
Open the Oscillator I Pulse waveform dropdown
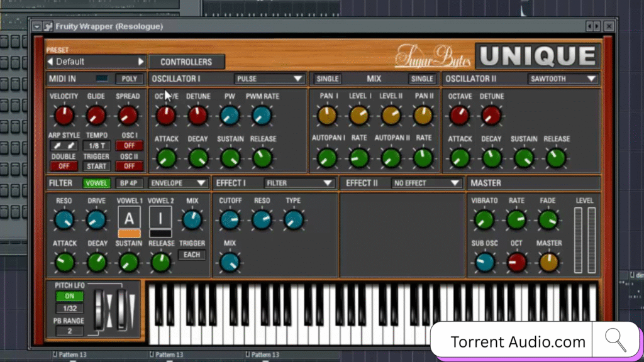[269, 79]
